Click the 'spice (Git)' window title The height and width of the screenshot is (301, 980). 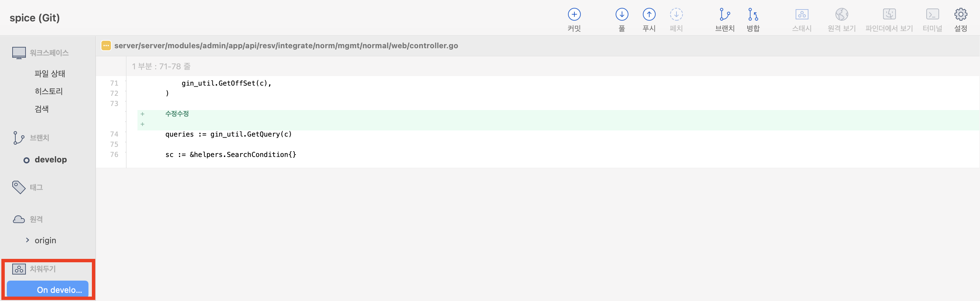[x=35, y=18]
